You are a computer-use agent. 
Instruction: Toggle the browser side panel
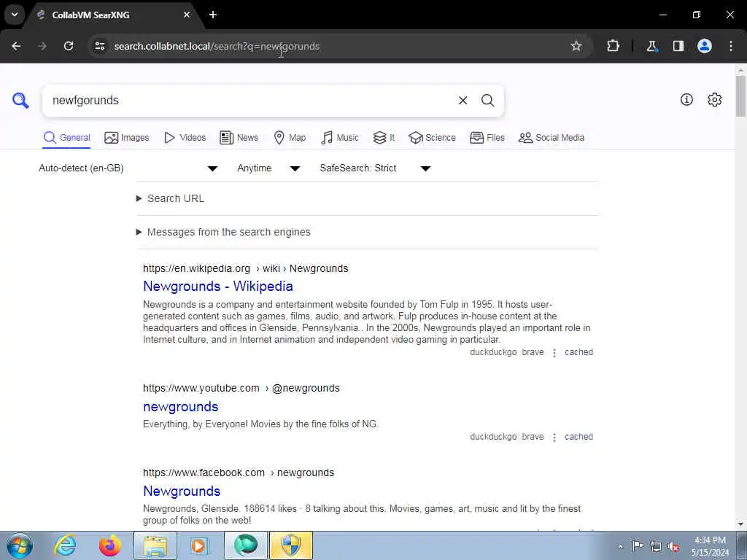tap(678, 46)
